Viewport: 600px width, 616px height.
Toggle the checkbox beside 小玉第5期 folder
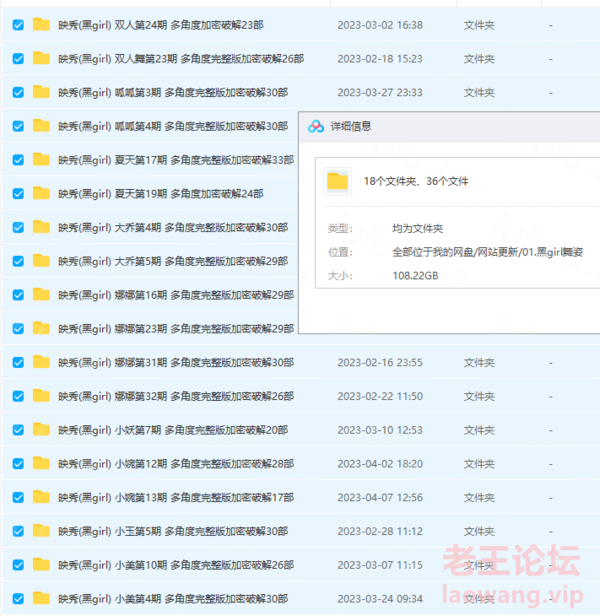[18, 531]
